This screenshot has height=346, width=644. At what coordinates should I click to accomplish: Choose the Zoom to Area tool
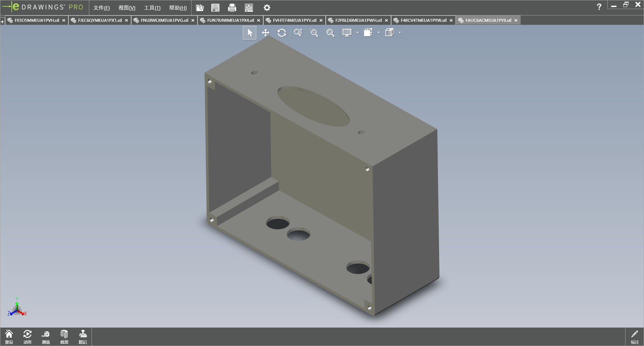(x=314, y=33)
